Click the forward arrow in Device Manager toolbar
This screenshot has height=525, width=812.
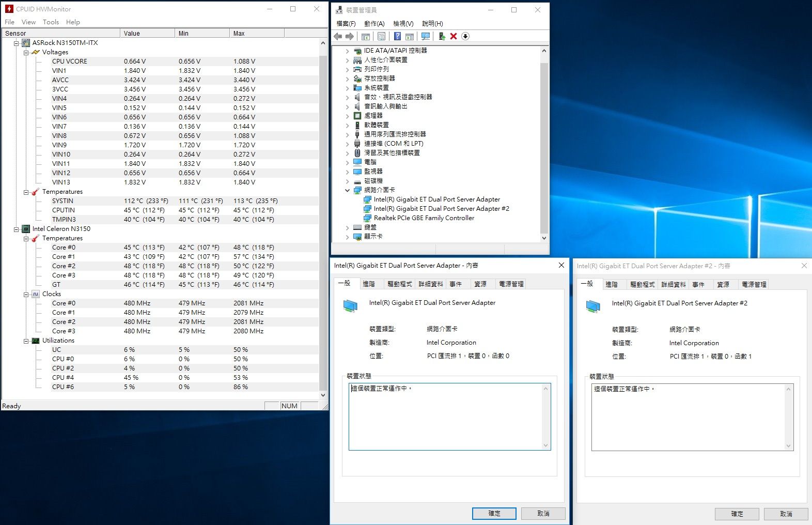pyautogui.click(x=350, y=36)
